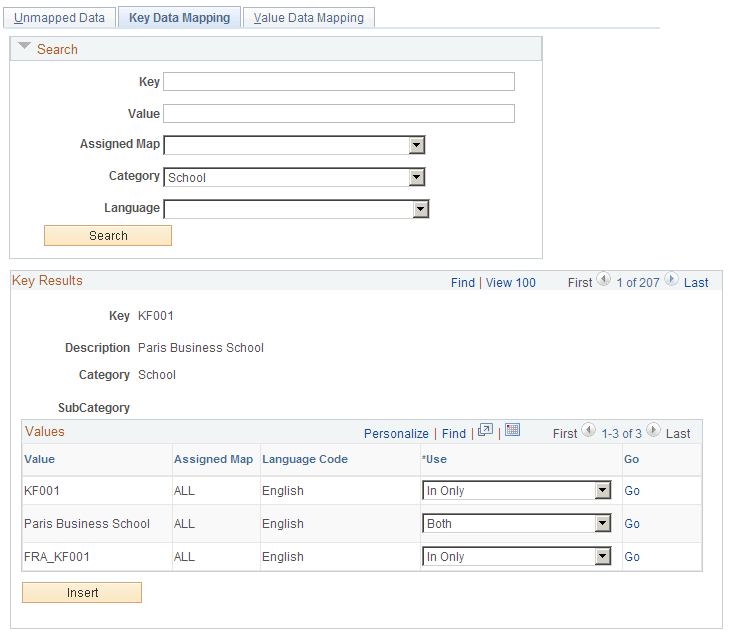Click View 100 link
Screen dimensions: 730x635
pyautogui.click(x=511, y=283)
